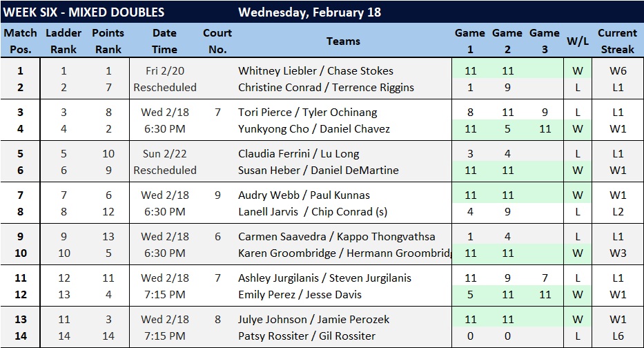Select Christine Conrad / Terrence Riggins team
This screenshot has height=348, width=644.
(x=325, y=87)
